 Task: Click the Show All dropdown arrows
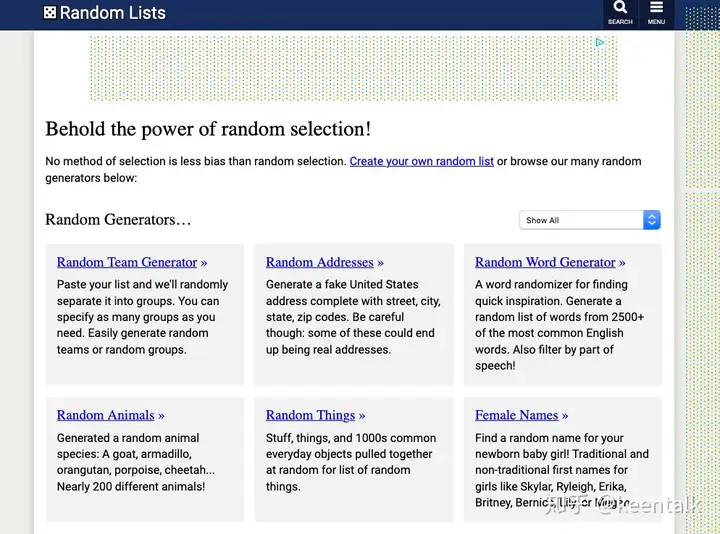click(652, 220)
